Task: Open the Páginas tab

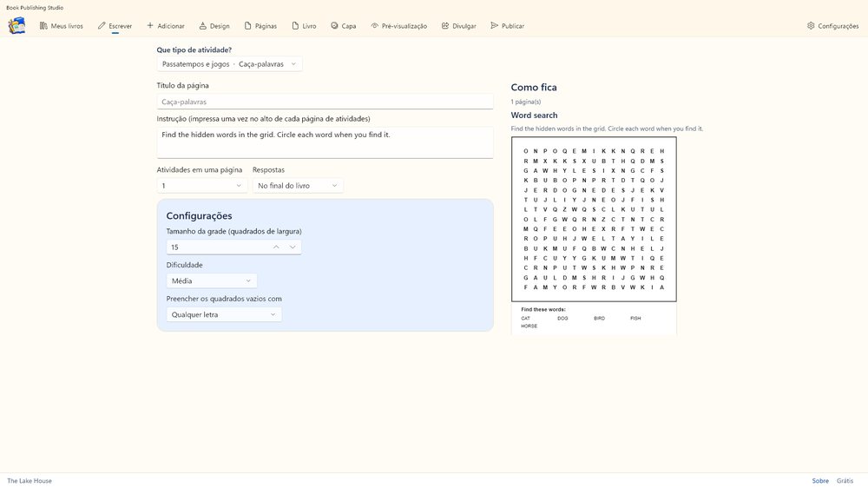Action: click(x=260, y=26)
